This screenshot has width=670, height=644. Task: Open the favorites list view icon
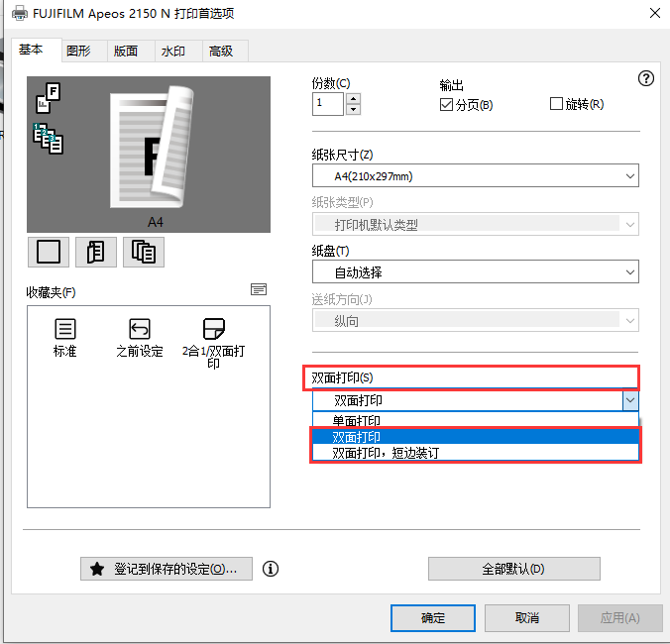259,289
